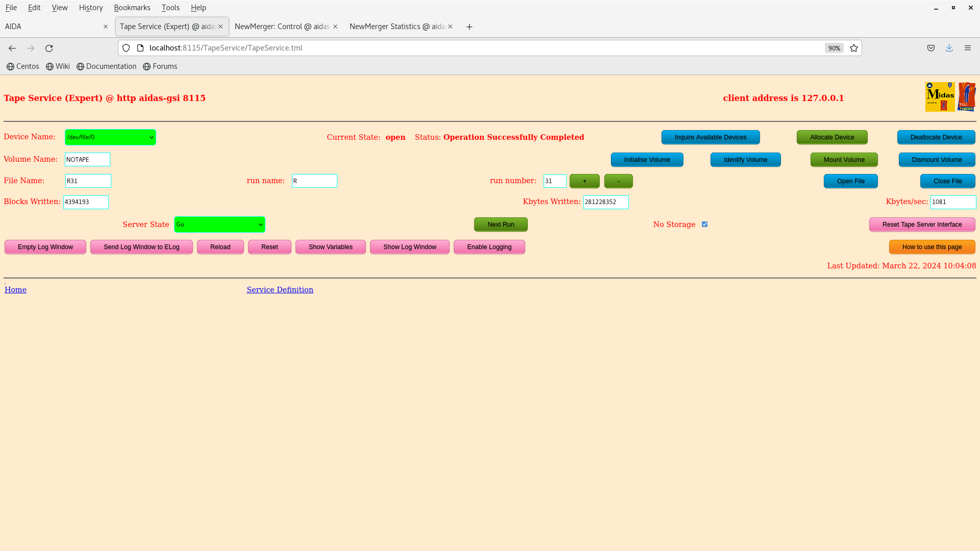Open the History menu
This screenshot has height=551, width=980.
[x=91, y=8]
